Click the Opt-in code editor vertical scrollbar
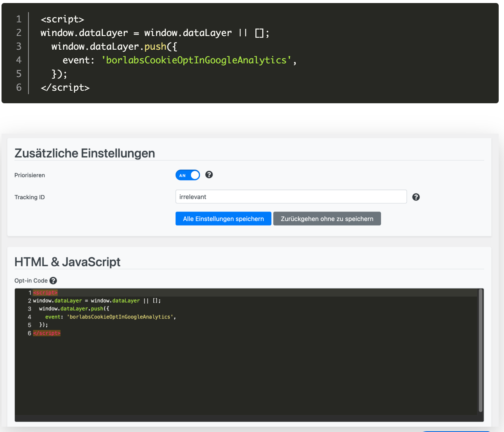Image resolution: width=504 pixels, height=432 pixels. pos(480,349)
